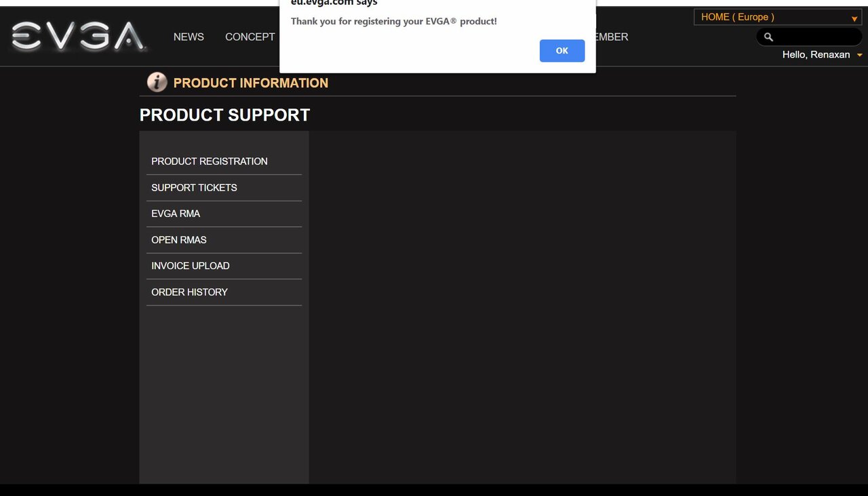This screenshot has width=868, height=496.
Task: Click the search magnifier icon
Action: [x=768, y=37]
